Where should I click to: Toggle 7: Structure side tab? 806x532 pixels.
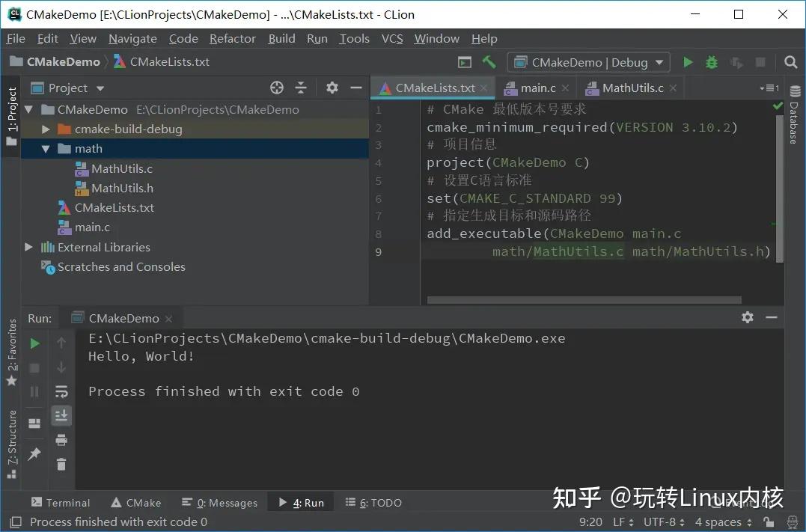tap(11, 444)
